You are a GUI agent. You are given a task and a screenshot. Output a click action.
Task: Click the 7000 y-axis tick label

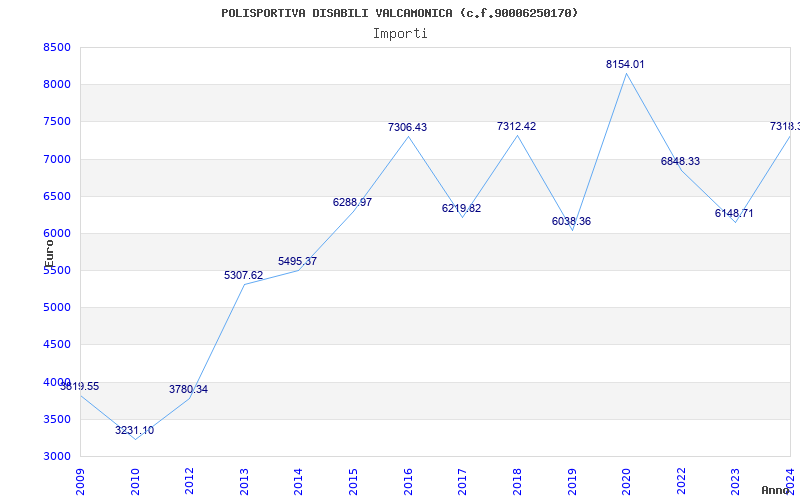[x=57, y=159]
